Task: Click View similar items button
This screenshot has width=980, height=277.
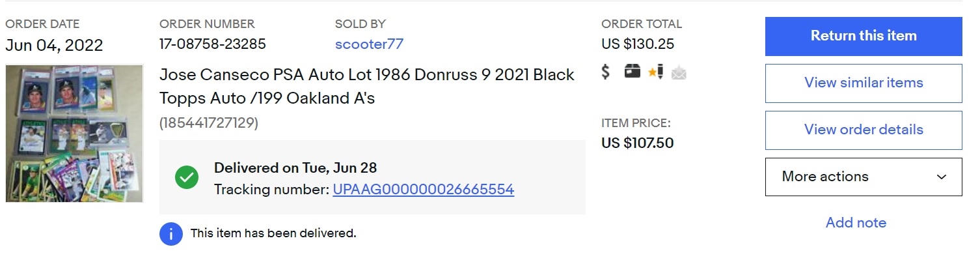Action: coord(864,83)
